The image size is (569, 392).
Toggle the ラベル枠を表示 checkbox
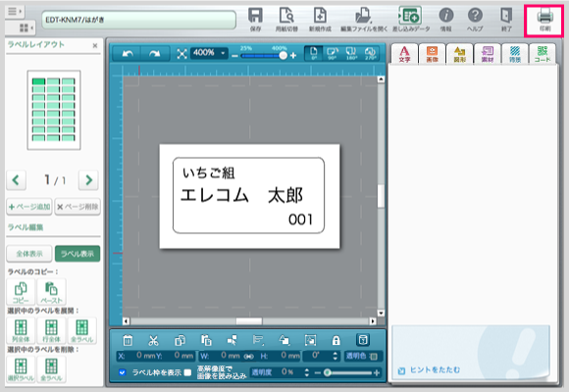tap(123, 372)
